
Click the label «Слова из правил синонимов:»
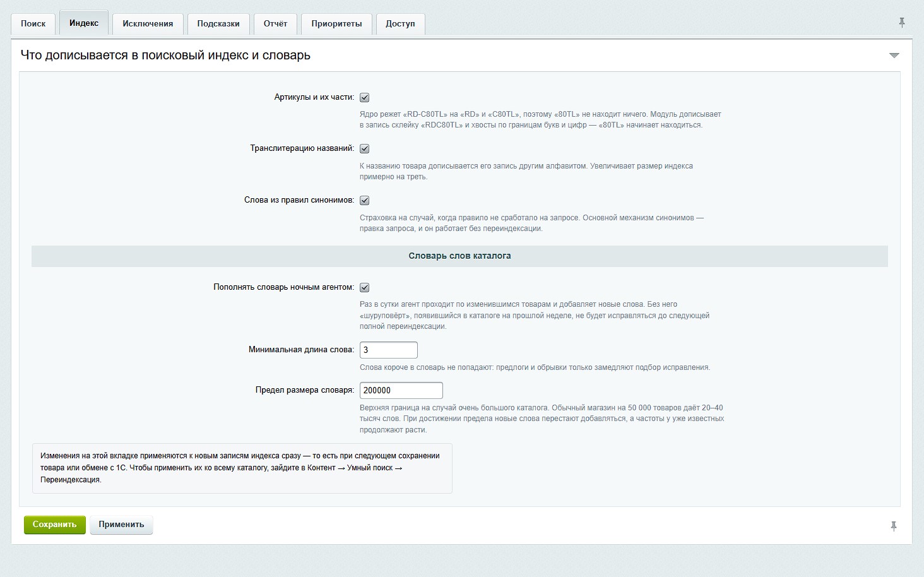click(x=299, y=200)
